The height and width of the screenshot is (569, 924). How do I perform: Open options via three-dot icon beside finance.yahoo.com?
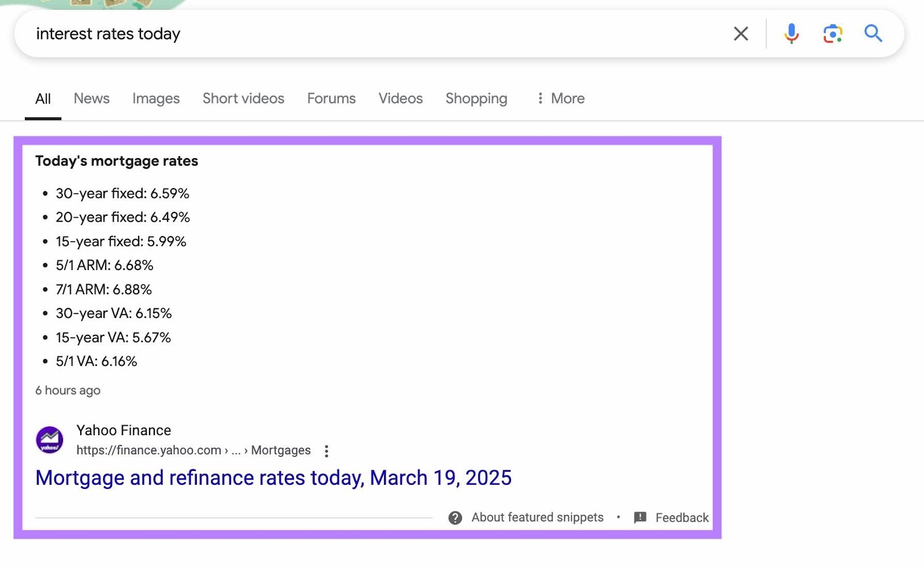(x=327, y=451)
